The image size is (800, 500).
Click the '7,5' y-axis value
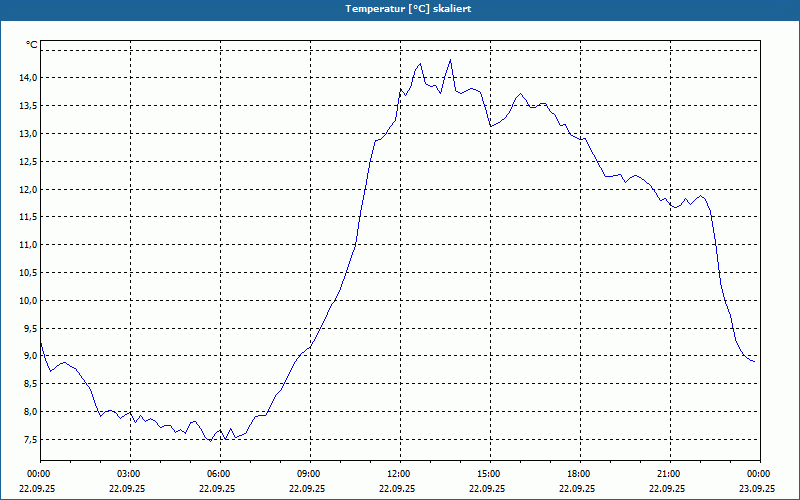tap(31, 439)
